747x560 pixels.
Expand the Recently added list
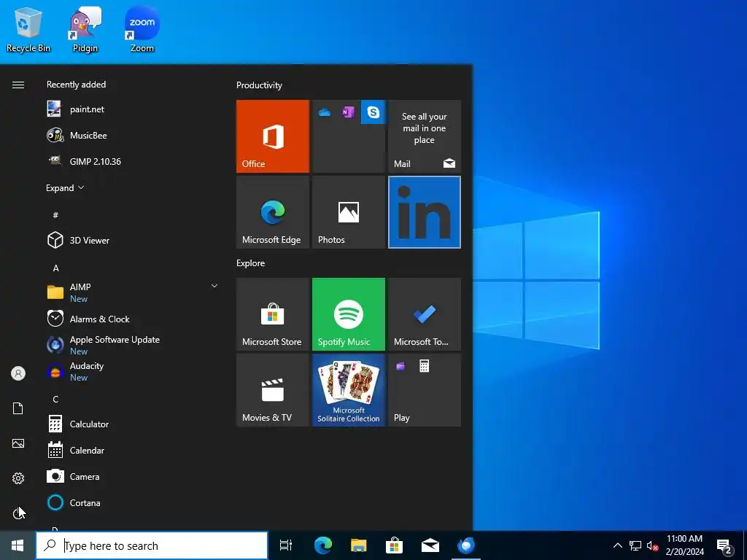tap(65, 187)
